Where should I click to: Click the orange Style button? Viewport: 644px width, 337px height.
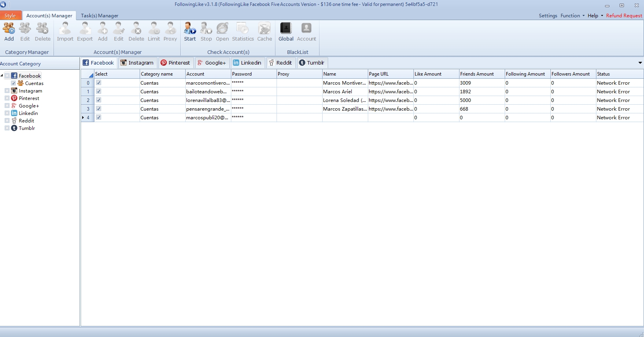(x=10, y=16)
